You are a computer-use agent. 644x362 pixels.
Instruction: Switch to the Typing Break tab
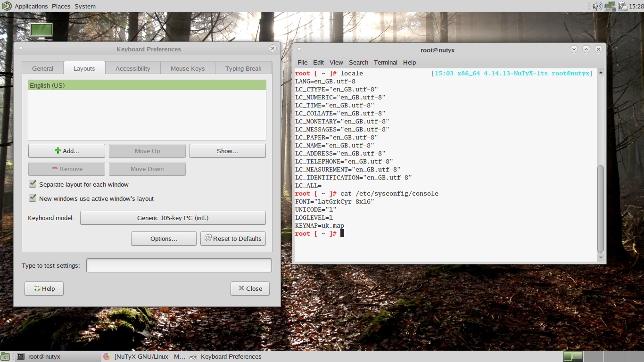click(x=243, y=68)
